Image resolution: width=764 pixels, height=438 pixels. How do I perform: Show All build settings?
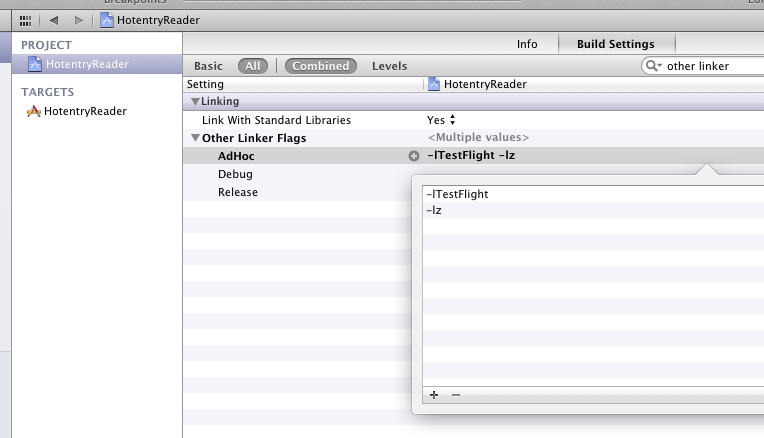click(x=252, y=66)
